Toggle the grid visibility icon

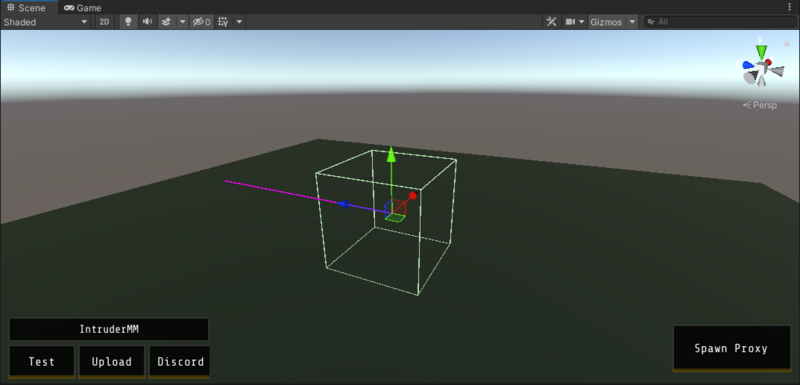click(223, 22)
